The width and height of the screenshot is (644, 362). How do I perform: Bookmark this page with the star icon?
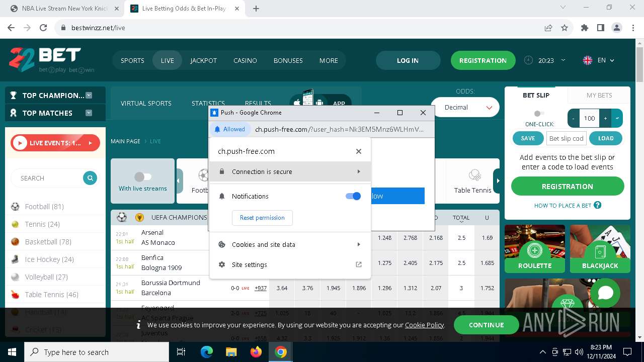point(565,28)
